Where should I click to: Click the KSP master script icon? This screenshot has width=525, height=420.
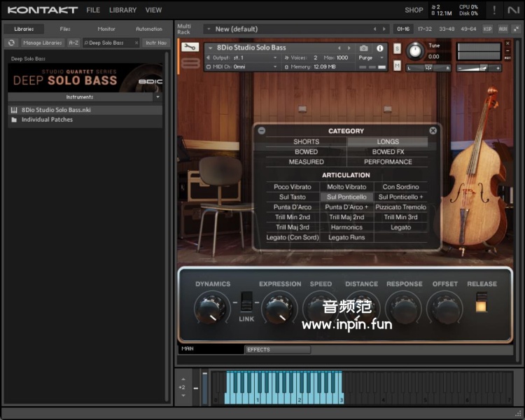[487, 29]
